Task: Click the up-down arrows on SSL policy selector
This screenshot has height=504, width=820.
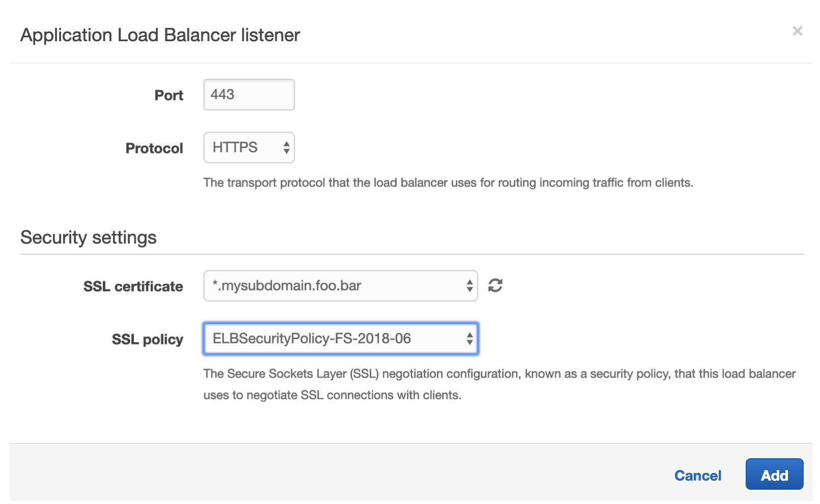Action: click(470, 339)
